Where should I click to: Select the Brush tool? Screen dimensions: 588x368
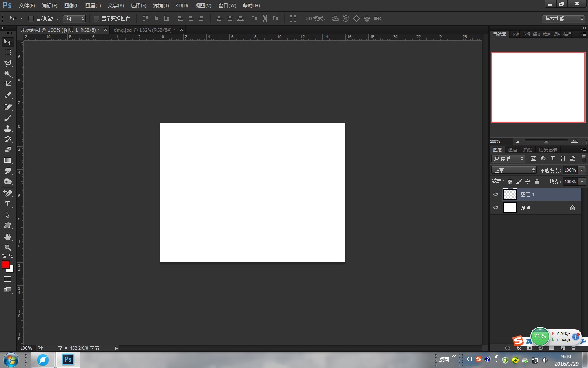point(7,118)
